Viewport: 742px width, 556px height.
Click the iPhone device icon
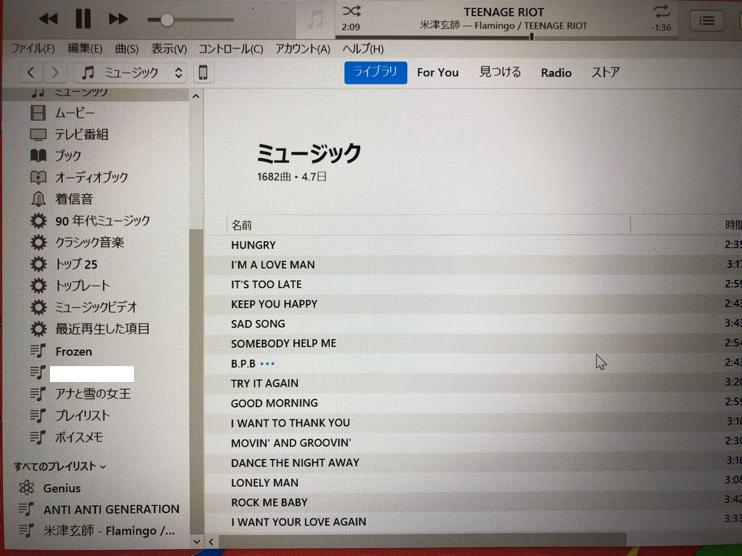(x=203, y=72)
